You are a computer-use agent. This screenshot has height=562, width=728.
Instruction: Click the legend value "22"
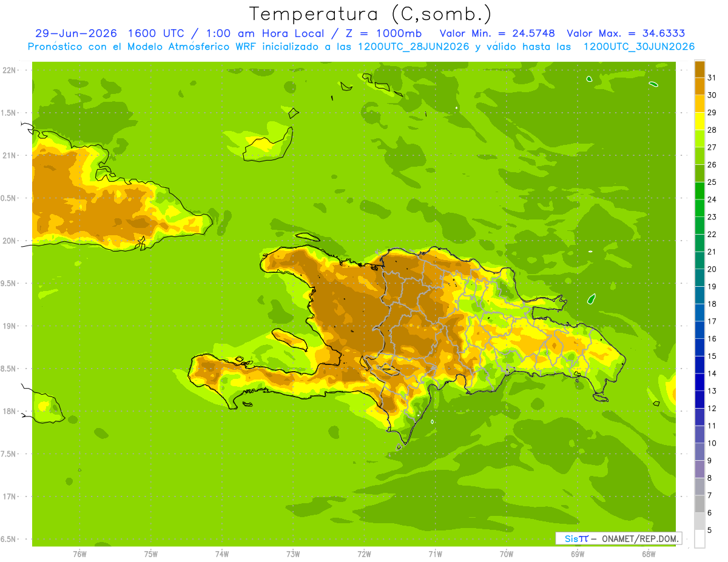[712, 235]
